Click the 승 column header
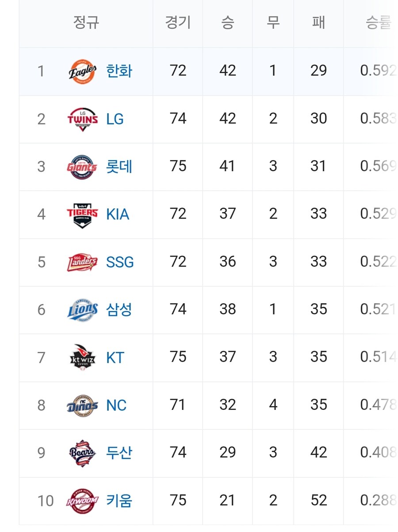Image resolution: width=398 pixels, height=532 pixels. [227, 23]
